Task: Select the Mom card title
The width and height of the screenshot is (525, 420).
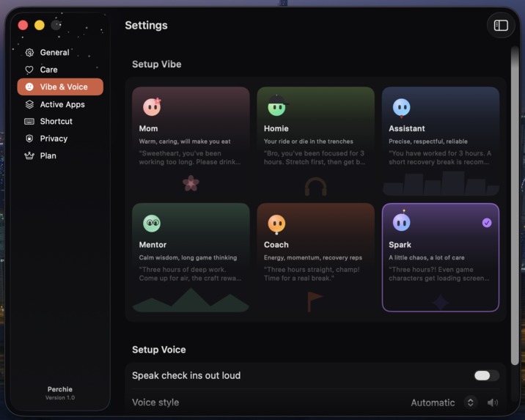Action: tap(148, 128)
